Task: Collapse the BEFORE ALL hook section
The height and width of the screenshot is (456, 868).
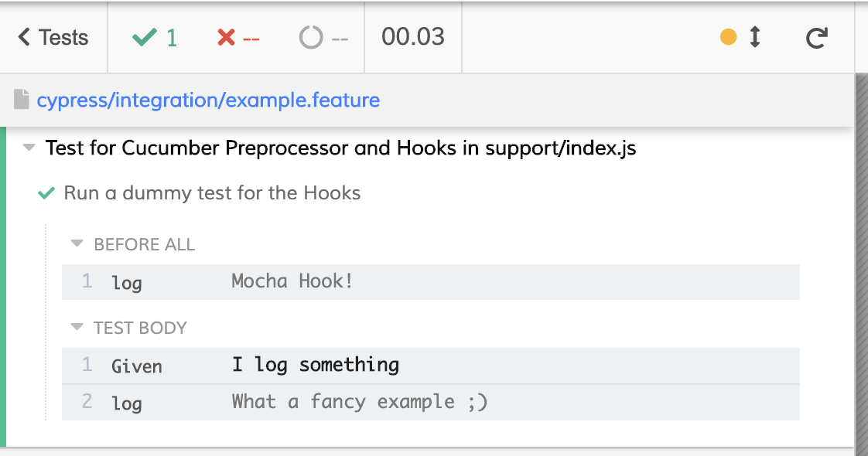Action: 77,243
